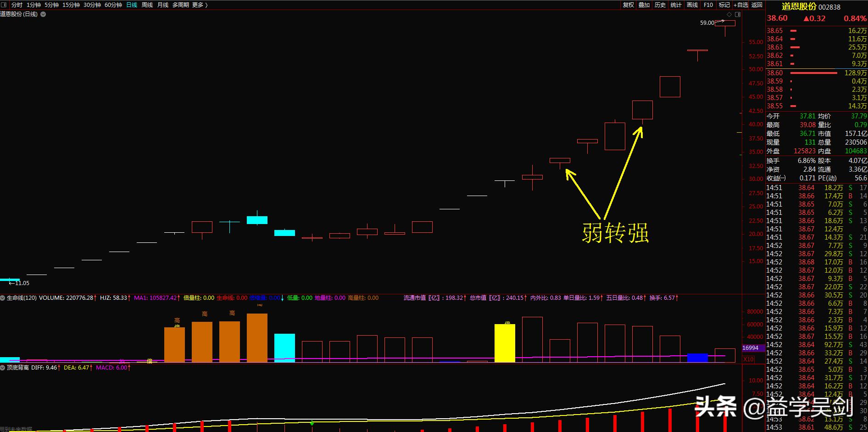Select the 30分钟 period tab
The height and width of the screenshot is (432, 868).
point(92,5)
